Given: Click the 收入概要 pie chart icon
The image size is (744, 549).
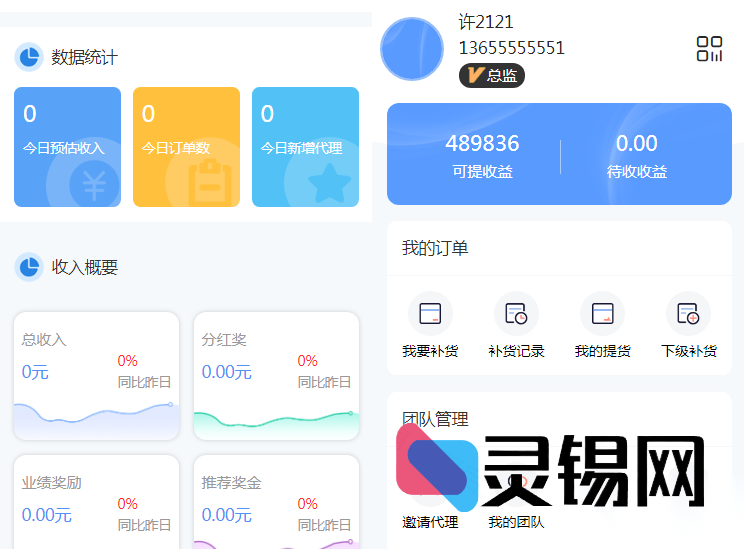Looking at the screenshot, I should click(29, 267).
